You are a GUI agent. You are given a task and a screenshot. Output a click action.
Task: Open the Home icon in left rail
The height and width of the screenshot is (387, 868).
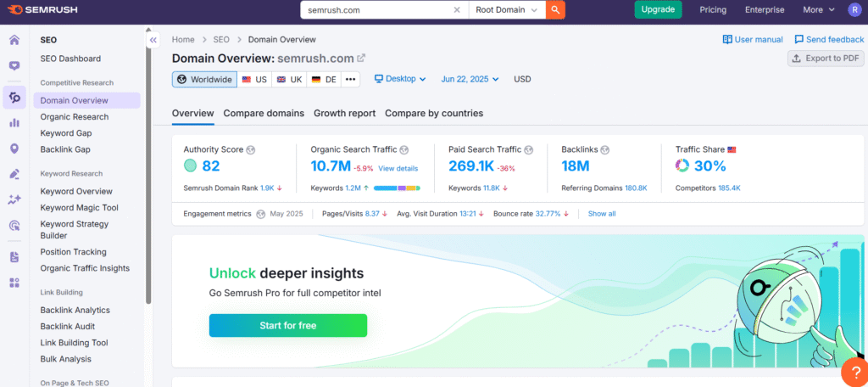14,40
